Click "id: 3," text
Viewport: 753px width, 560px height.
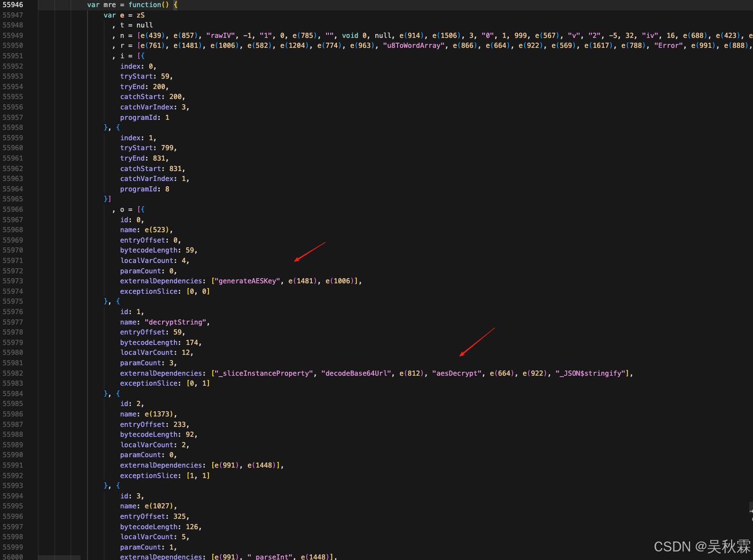tap(132, 496)
